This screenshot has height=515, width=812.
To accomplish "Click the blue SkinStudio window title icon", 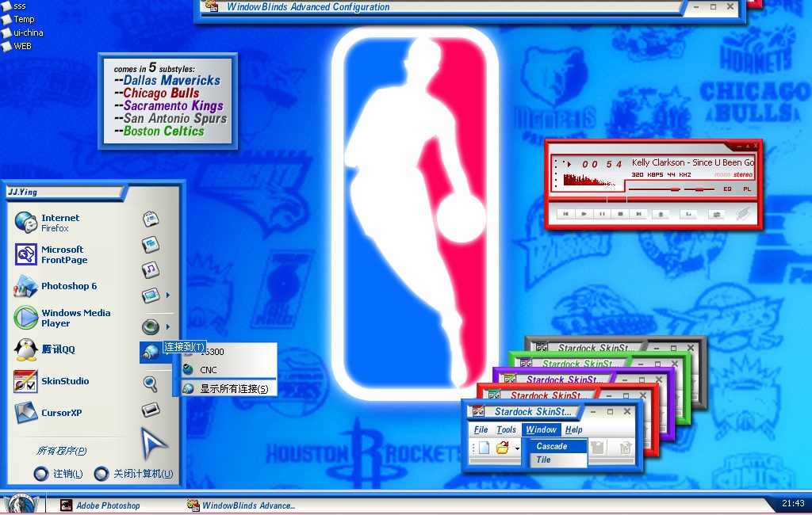I will pyautogui.click(x=478, y=411).
